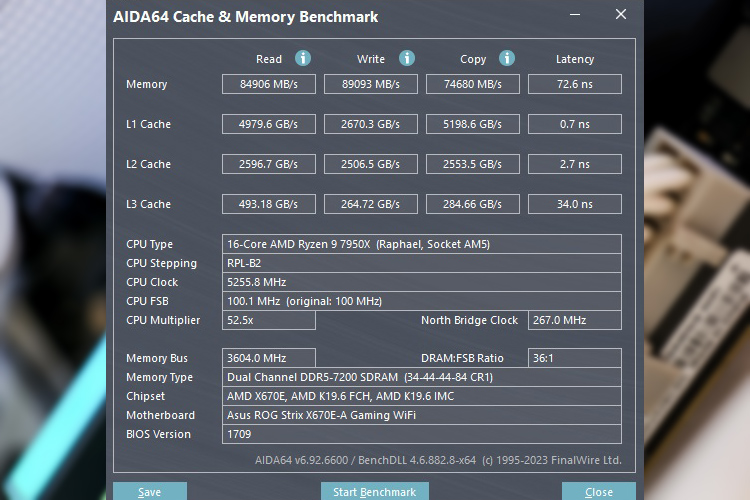Click the Write info icon
This screenshot has height=500, width=750.
pyautogui.click(x=407, y=58)
